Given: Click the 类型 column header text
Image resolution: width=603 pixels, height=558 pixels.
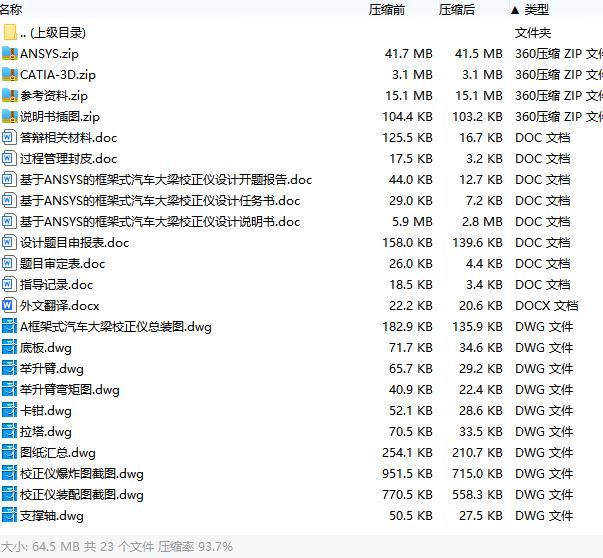Looking at the screenshot, I should coord(537,10).
